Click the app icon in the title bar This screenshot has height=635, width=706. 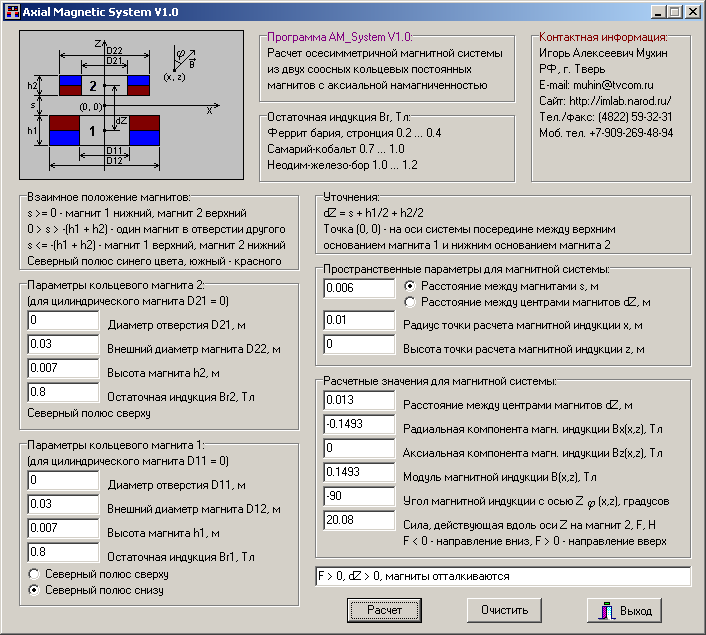13,12
